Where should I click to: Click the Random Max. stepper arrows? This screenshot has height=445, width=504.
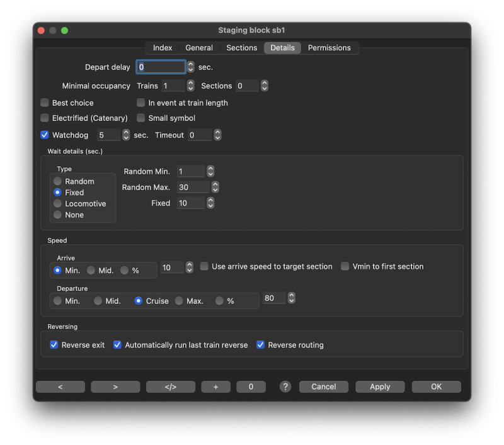(x=215, y=187)
